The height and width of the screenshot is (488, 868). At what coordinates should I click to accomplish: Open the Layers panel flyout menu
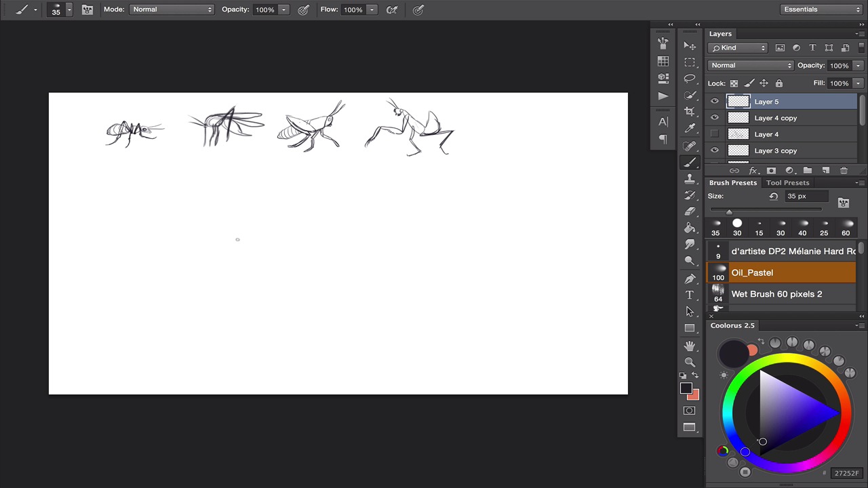click(861, 34)
